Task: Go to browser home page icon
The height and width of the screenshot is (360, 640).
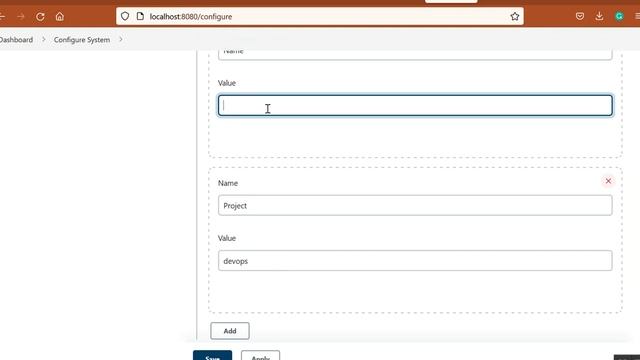Action: 60,17
